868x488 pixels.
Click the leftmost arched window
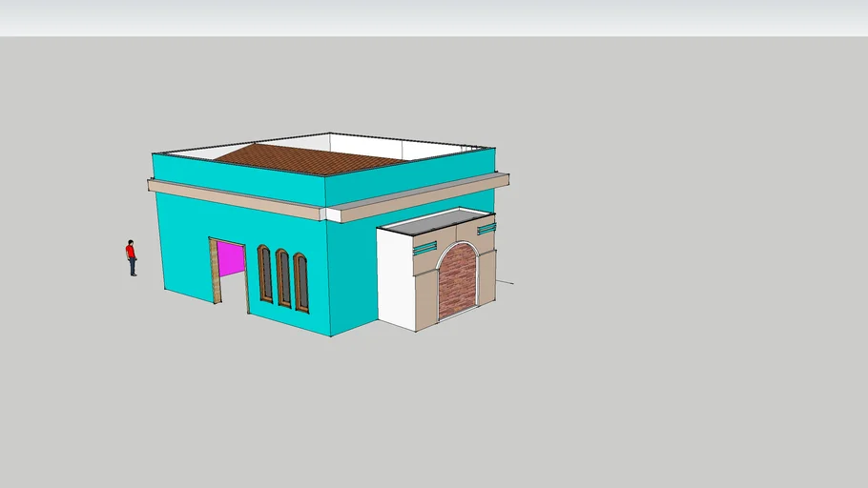[265, 274]
